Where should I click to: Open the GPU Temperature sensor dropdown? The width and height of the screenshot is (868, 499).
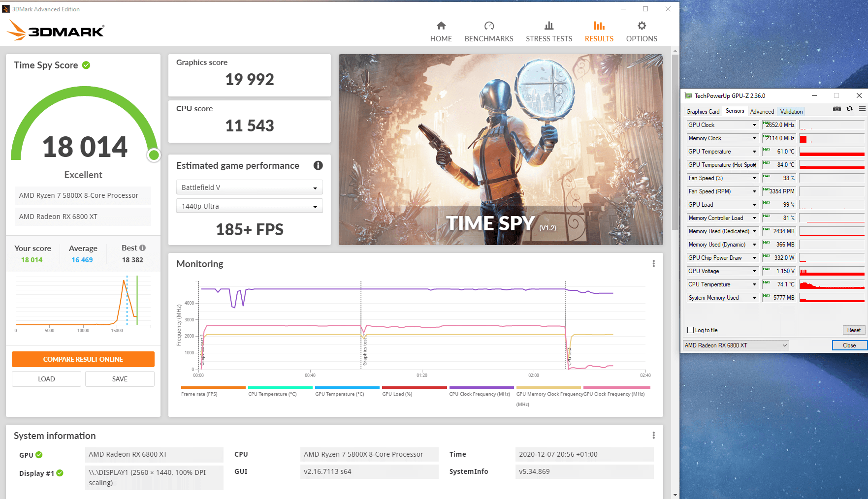click(754, 152)
